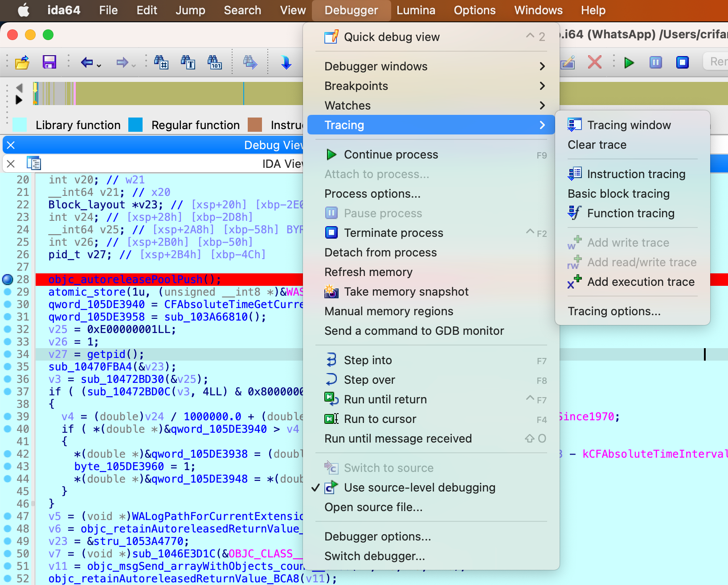Open the forward-history dropdown arrow

pyautogui.click(x=134, y=65)
